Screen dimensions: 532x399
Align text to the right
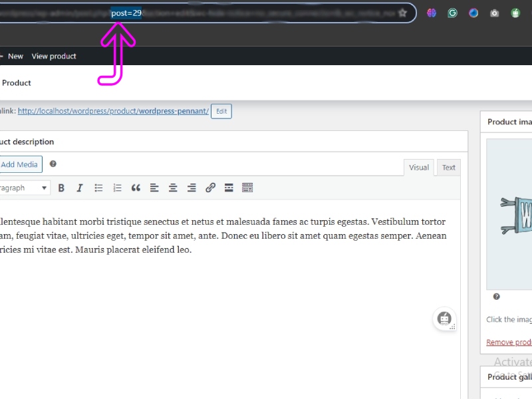tap(192, 188)
